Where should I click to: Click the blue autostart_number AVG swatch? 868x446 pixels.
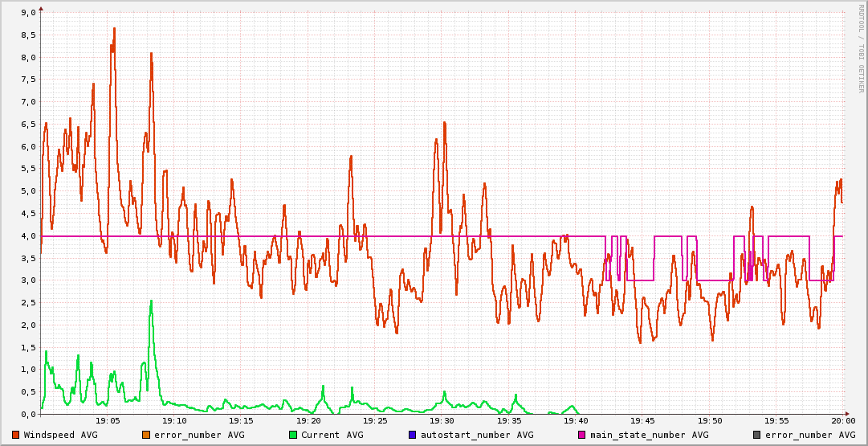413,435
